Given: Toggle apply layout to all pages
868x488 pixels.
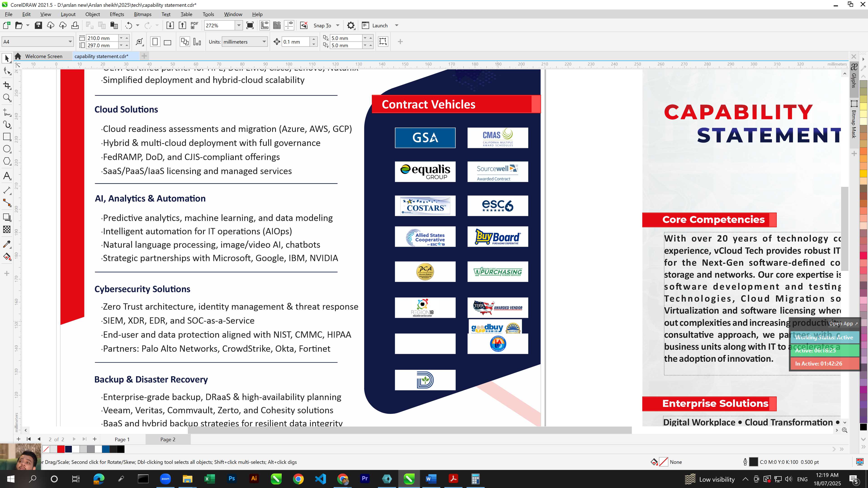Looking at the screenshot, I should [185, 42].
